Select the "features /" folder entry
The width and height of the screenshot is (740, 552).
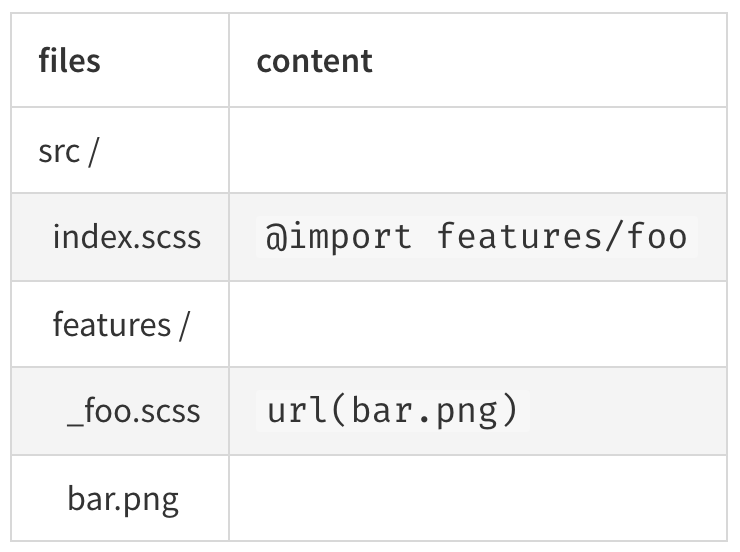pos(120,324)
